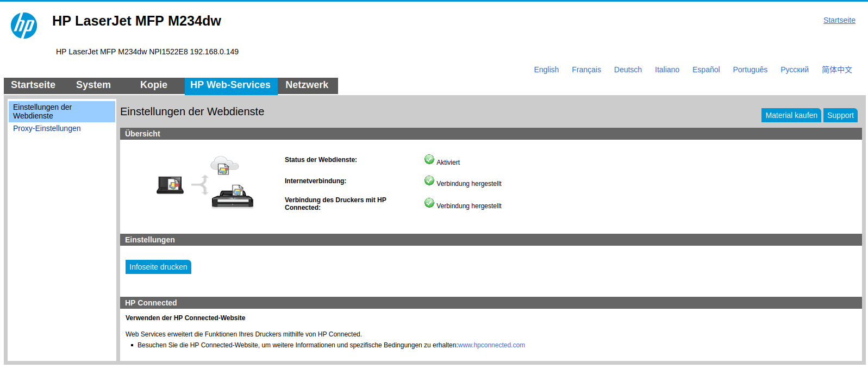Click the Verbindung des Druckers mit HP Connected label

335,204
